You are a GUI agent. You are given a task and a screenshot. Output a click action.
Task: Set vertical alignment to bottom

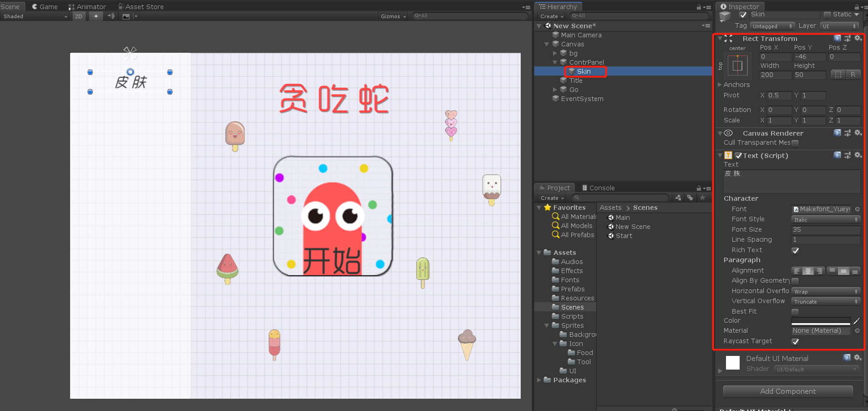[854, 271]
